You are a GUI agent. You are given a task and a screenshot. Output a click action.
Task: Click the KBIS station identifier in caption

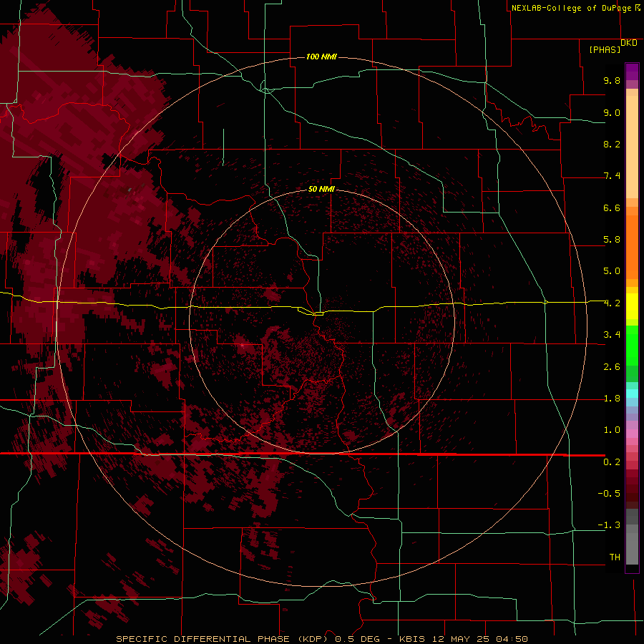tap(413, 639)
